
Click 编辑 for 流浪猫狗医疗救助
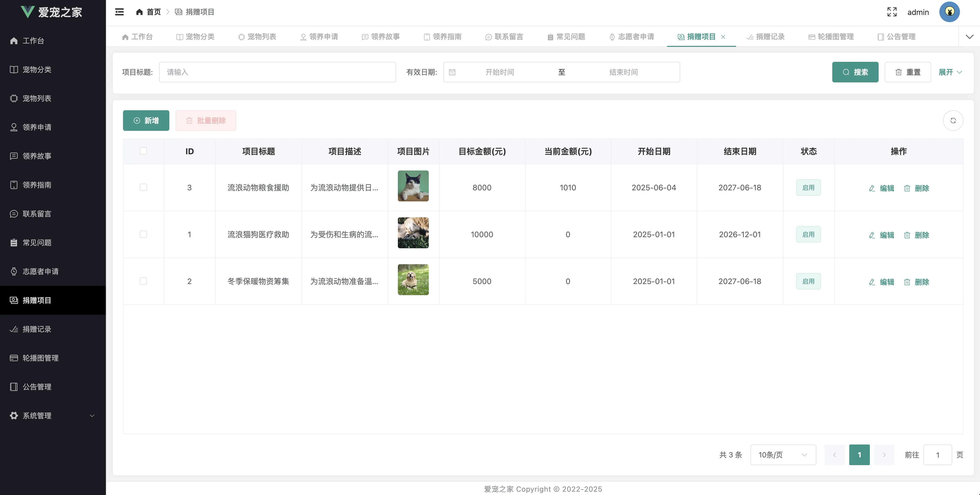[881, 235]
